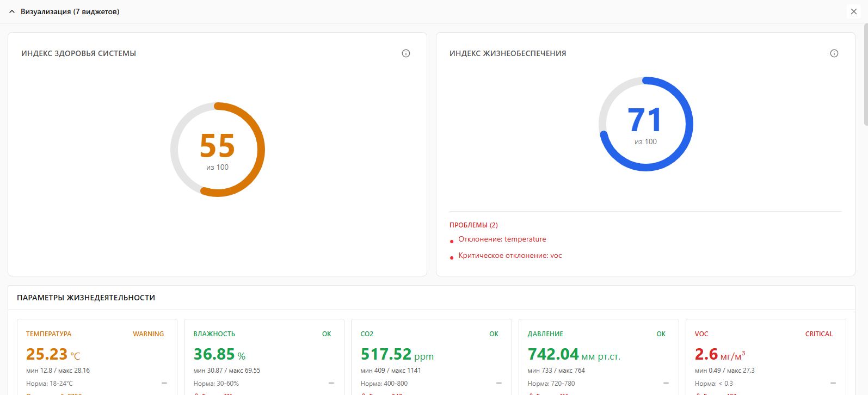Select the CRITICAL badge on VOC
This screenshot has height=395, width=868.
[x=819, y=334]
